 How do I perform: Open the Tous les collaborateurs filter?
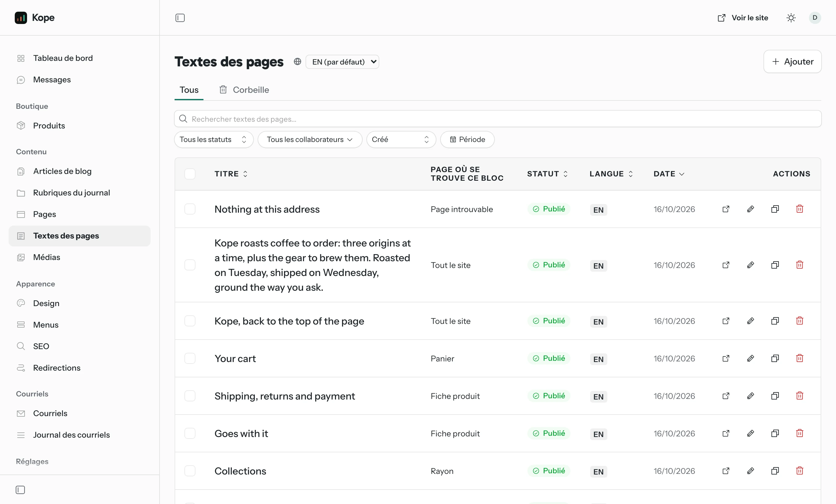pos(310,140)
